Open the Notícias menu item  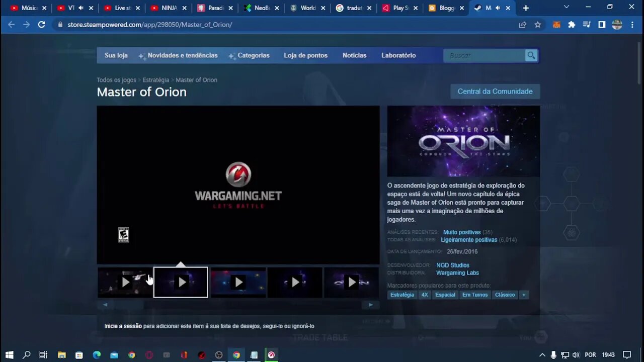(354, 56)
